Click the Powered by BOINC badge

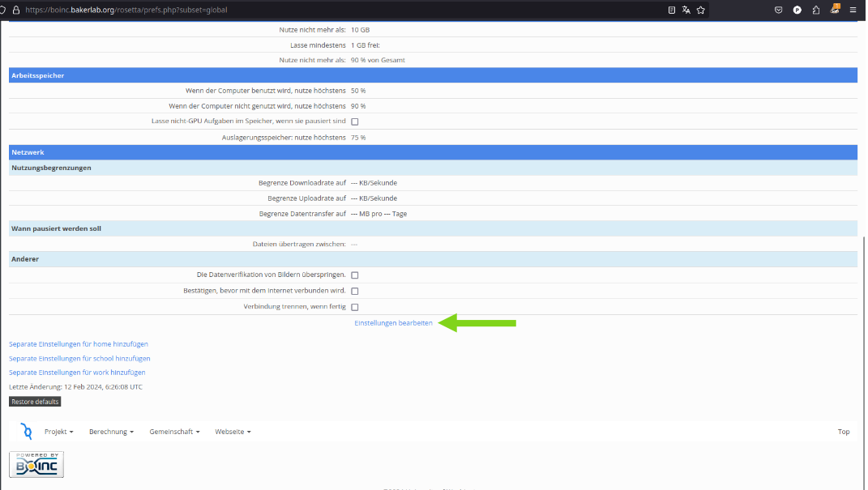pyautogui.click(x=36, y=464)
